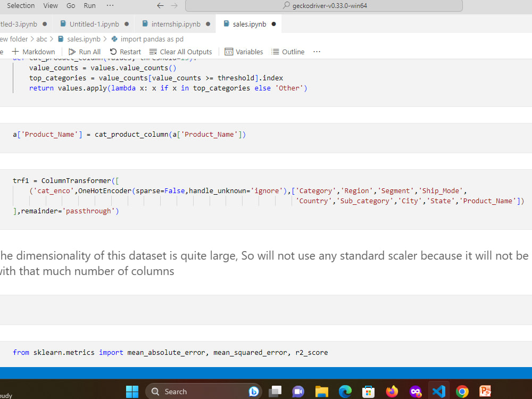This screenshot has width=532, height=399.
Task: Switch to the Untitled-1.ipynb tab
Action: click(94, 24)
